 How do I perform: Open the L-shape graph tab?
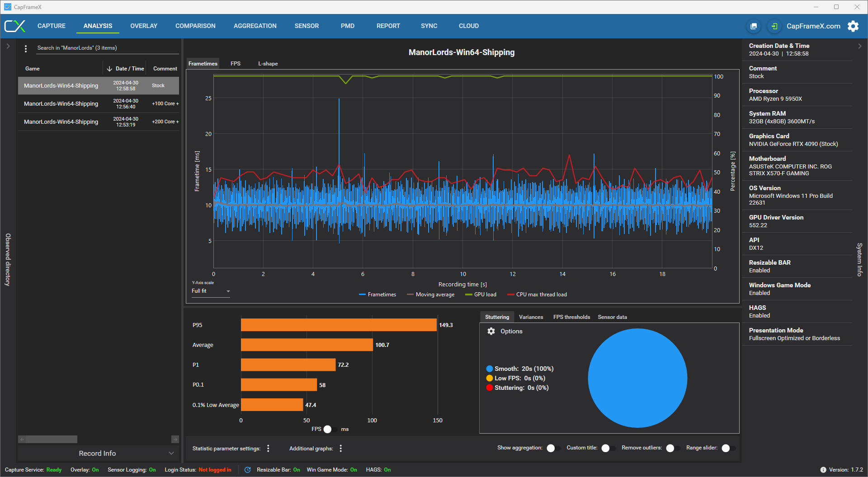point(268,64)
